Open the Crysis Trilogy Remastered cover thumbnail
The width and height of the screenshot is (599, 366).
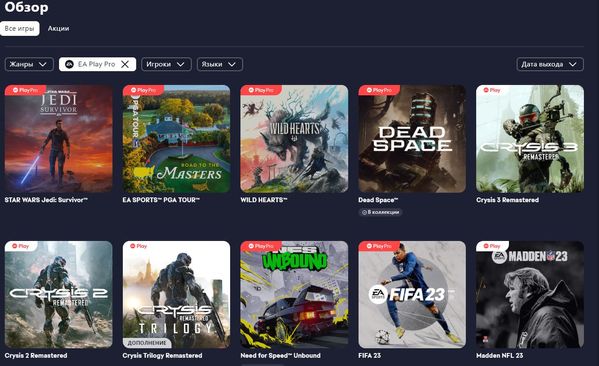[176, 295]
